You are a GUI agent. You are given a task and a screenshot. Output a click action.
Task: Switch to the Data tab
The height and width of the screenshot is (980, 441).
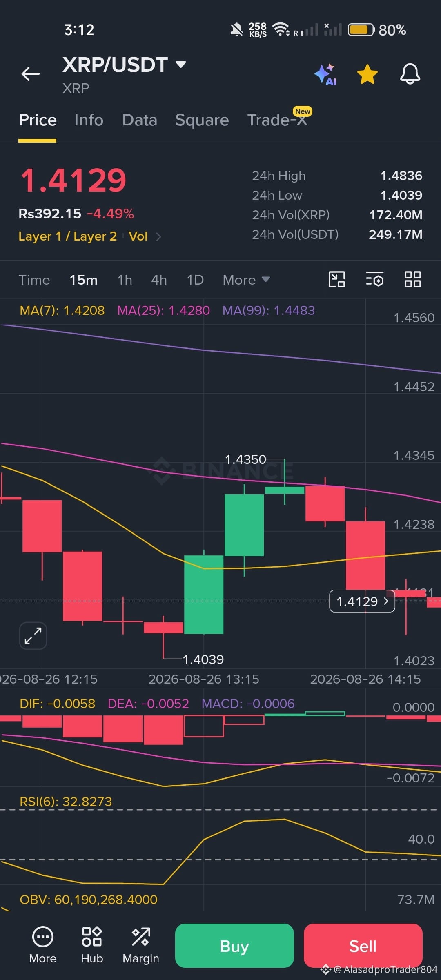(140, 120)
